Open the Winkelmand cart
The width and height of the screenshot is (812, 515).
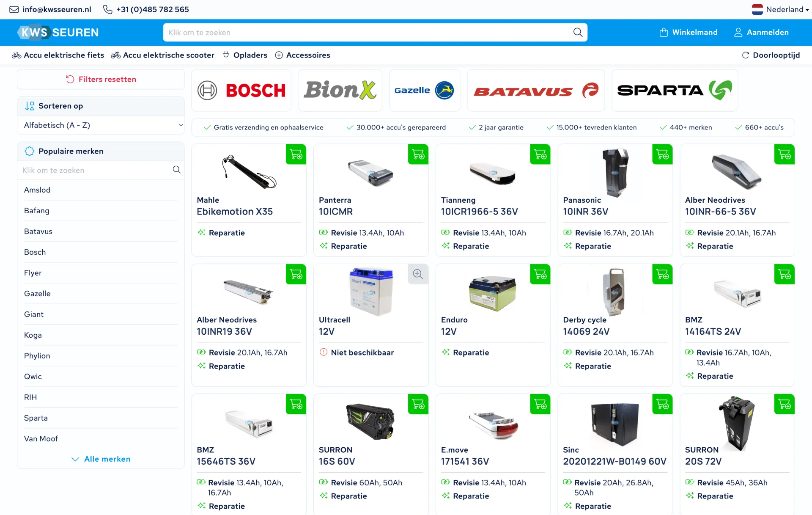pyautogui.click(x=689, y=32)
